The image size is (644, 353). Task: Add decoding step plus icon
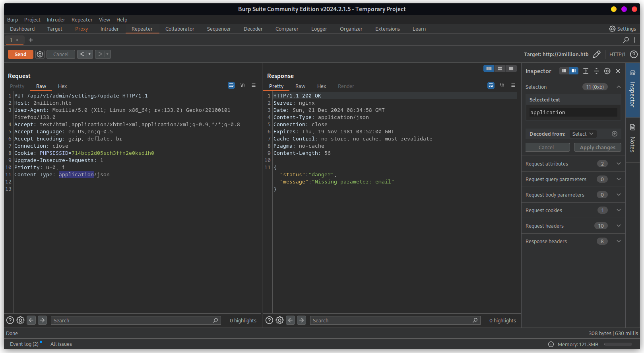(614, 134)
